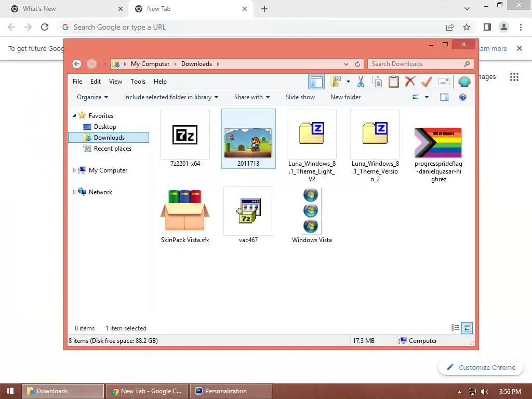Viewport: 532px width, 399px height.
Task: Open the Share with dropdown
Action: (252, 97)
